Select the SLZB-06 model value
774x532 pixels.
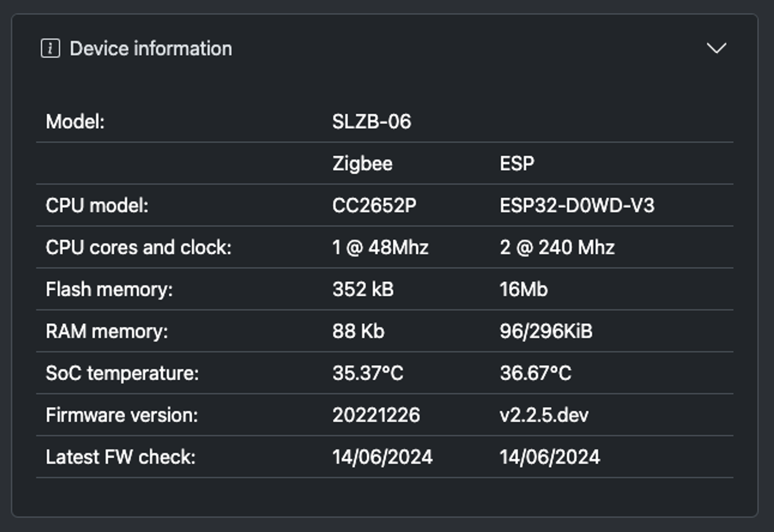(372, 122)
